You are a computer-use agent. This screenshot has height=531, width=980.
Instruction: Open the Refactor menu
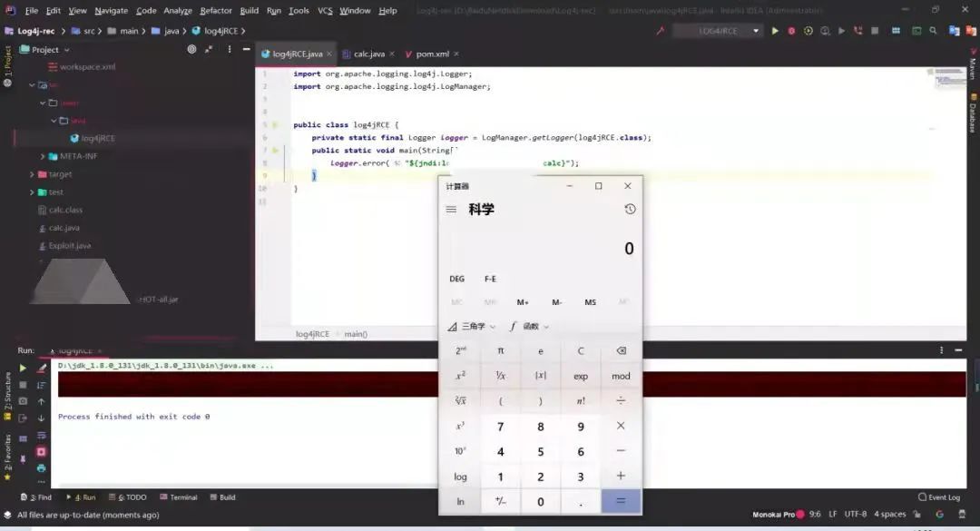tap(216, 11)
